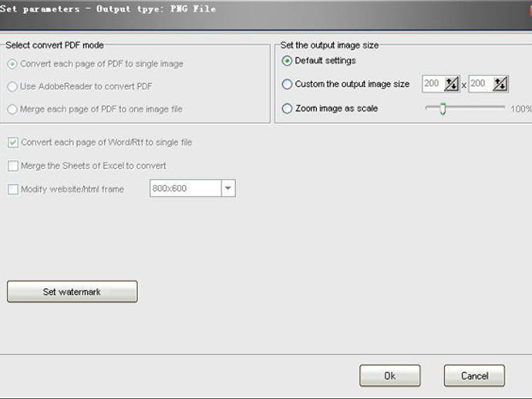The height and width of the screenshot is (399, 532).
Task: Click the image height input field
Action: click(481, 84)
